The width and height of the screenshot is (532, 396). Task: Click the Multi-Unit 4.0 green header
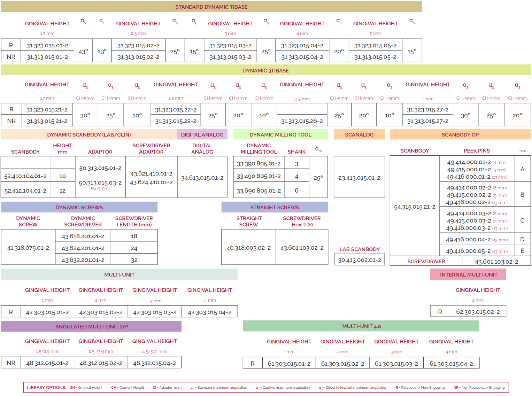click(361, 326)
